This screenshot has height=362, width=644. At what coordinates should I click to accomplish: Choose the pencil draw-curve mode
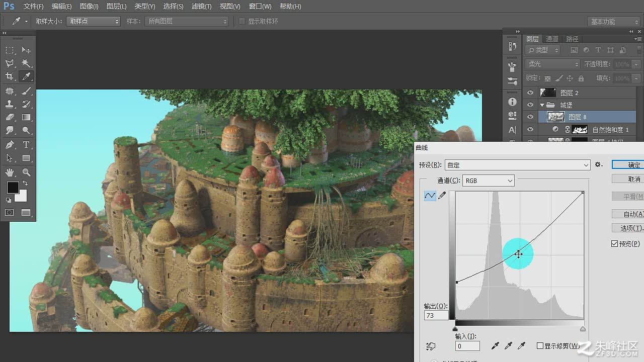pyautogui.click(x=442, y=196)
